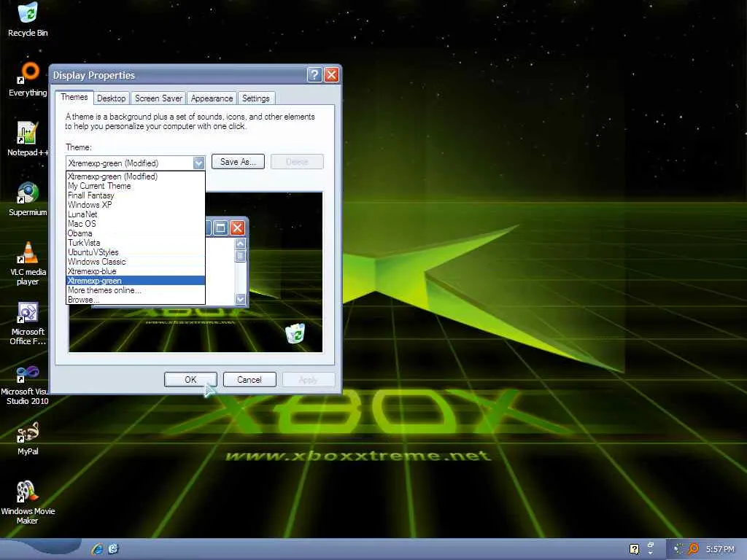Launch Notepad++ from the desktop
This screenshot has height=560, width=747.
click(x=28, y=139)
